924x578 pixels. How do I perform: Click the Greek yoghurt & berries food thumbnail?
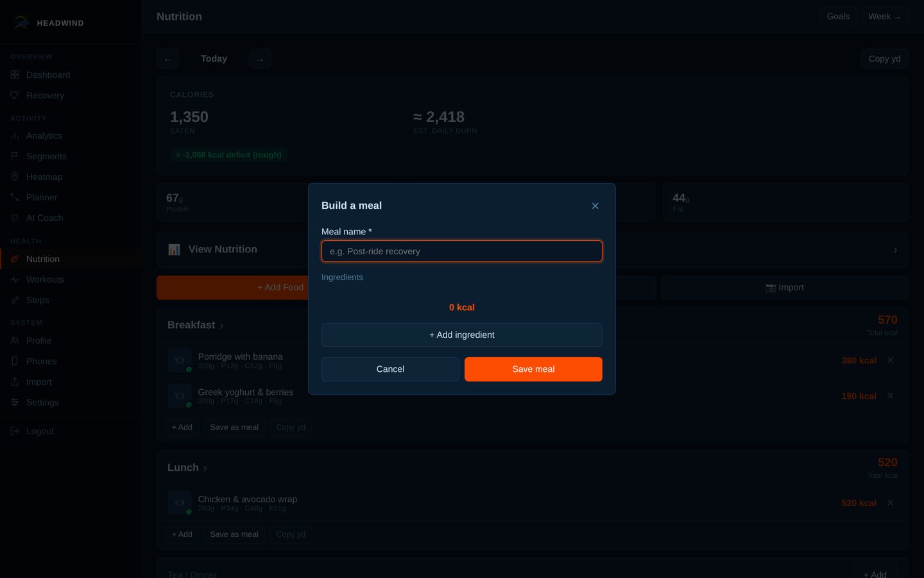coord(180,396)
